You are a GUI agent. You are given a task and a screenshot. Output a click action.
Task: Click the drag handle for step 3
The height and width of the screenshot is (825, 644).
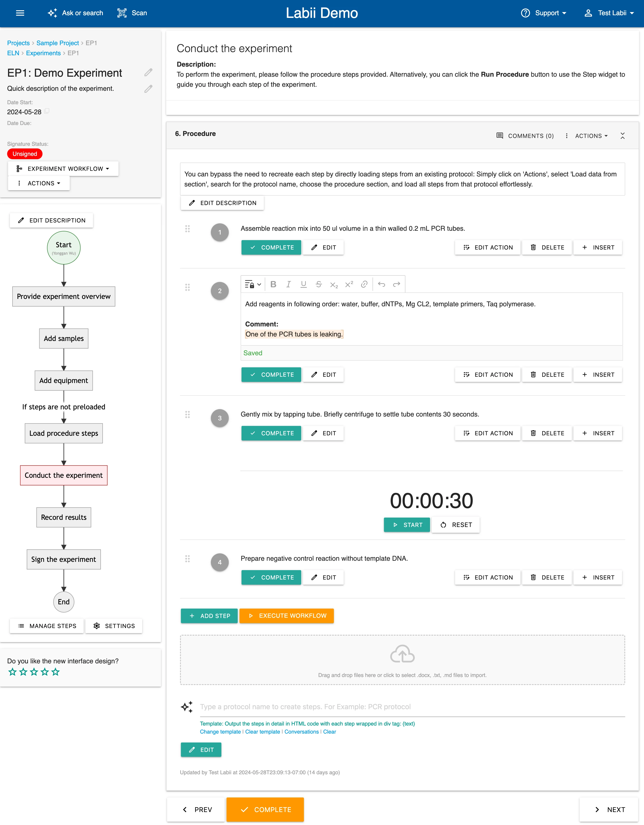click(187, 415)
